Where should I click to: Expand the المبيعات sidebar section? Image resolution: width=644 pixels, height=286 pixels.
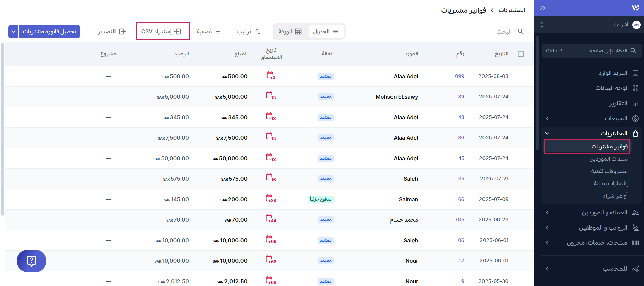coord(547,118)
